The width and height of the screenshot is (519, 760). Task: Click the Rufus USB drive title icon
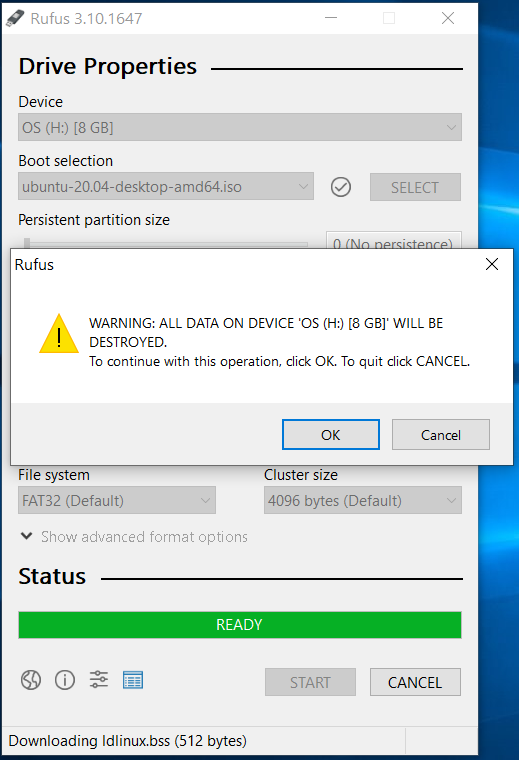[15, 18]
